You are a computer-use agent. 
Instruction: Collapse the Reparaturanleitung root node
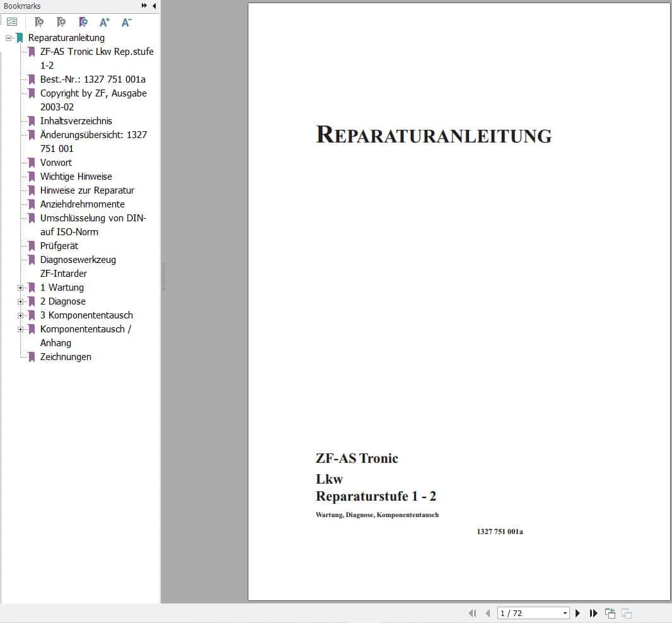[8, 38]
